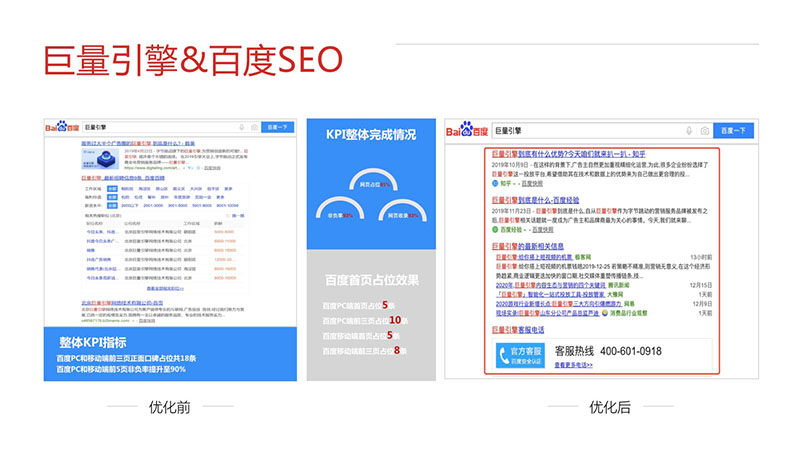Open the last company result in 优化前
This screenshot has height=449, width=800.
point(122,303)
